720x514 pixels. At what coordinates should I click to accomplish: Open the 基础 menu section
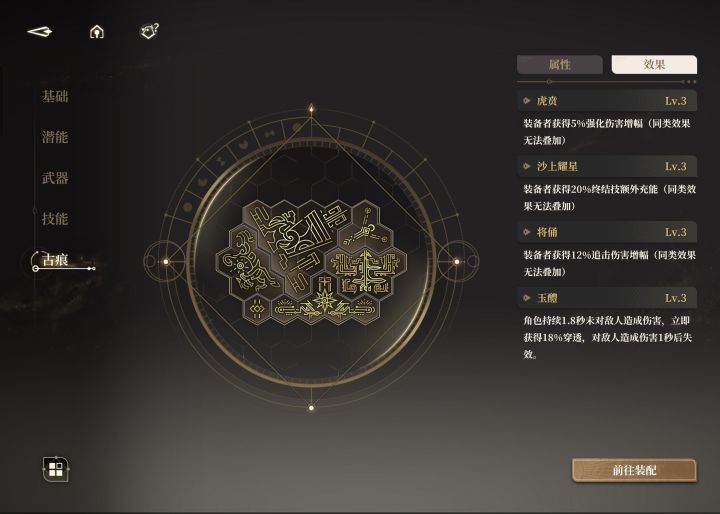[x=55, y=96]
